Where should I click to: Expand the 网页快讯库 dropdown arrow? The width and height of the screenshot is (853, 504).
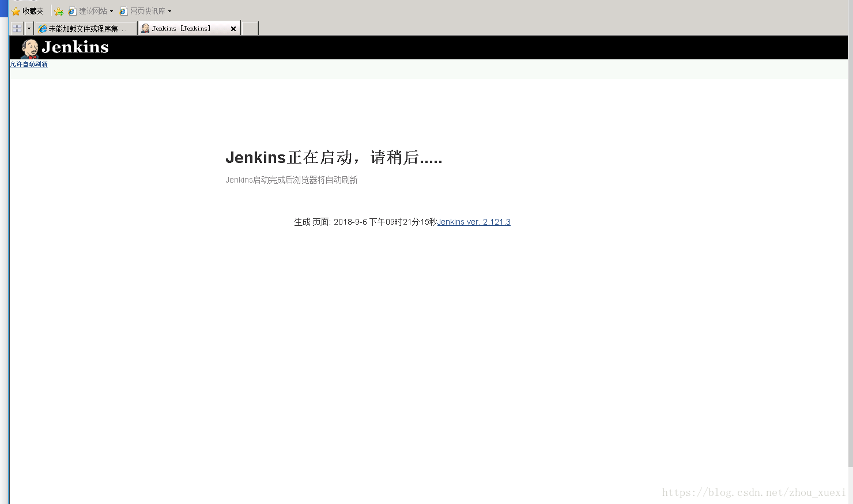(x=169, y=11)
